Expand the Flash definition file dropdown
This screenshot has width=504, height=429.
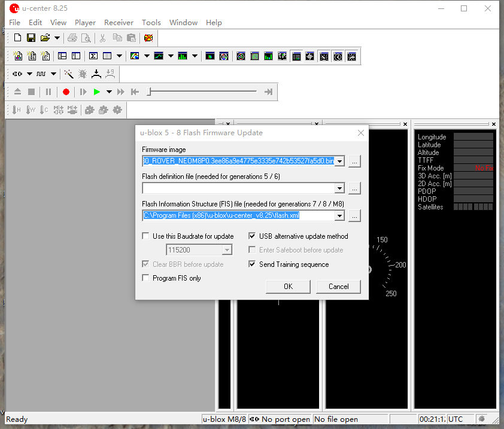click(x=339, y=188)
